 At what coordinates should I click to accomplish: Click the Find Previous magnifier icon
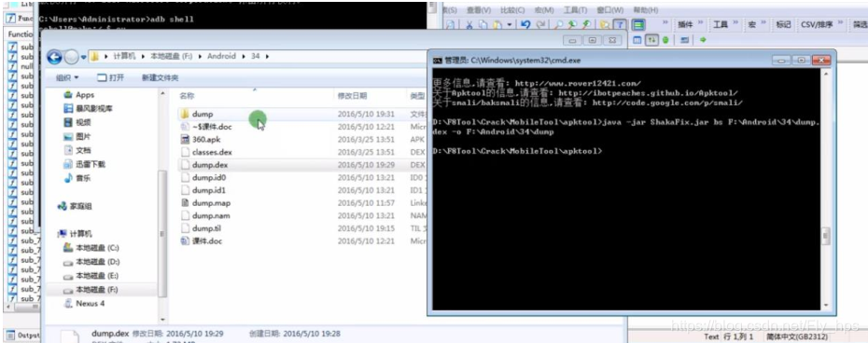pos(586,25)
